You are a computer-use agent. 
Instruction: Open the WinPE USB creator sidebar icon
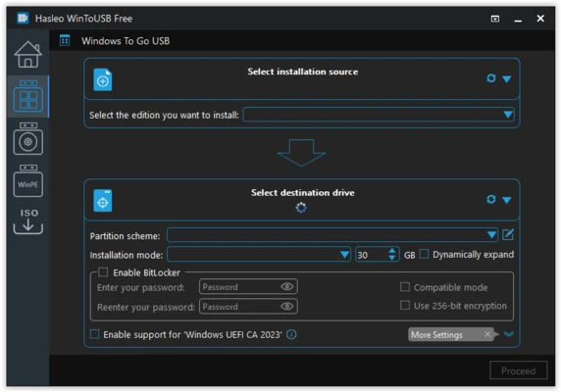[x=27, y=181]
